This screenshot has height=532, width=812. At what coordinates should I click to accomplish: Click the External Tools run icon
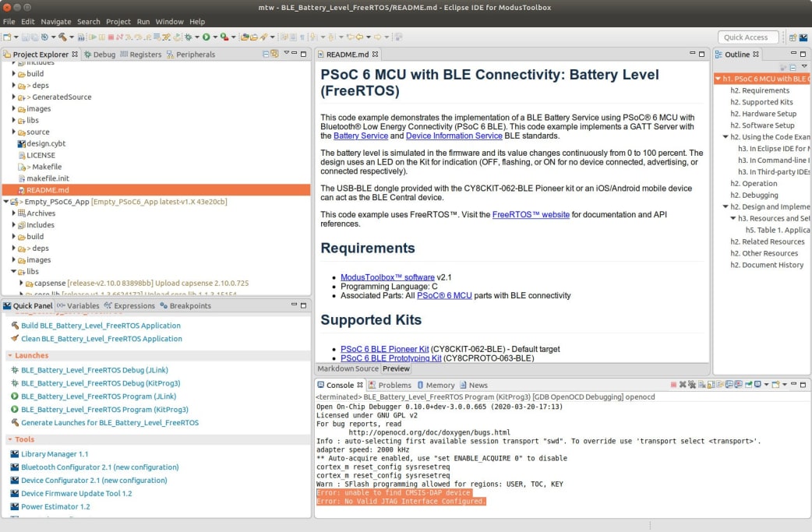click(x=224, y=37)
